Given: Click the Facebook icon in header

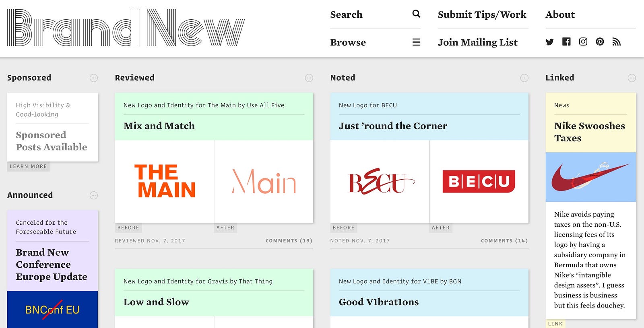Looking at the screenshot, I should coord(566,41).
